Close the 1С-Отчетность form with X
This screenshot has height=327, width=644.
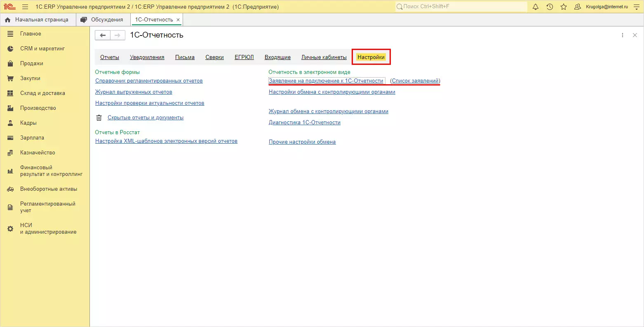click(635, 36)
